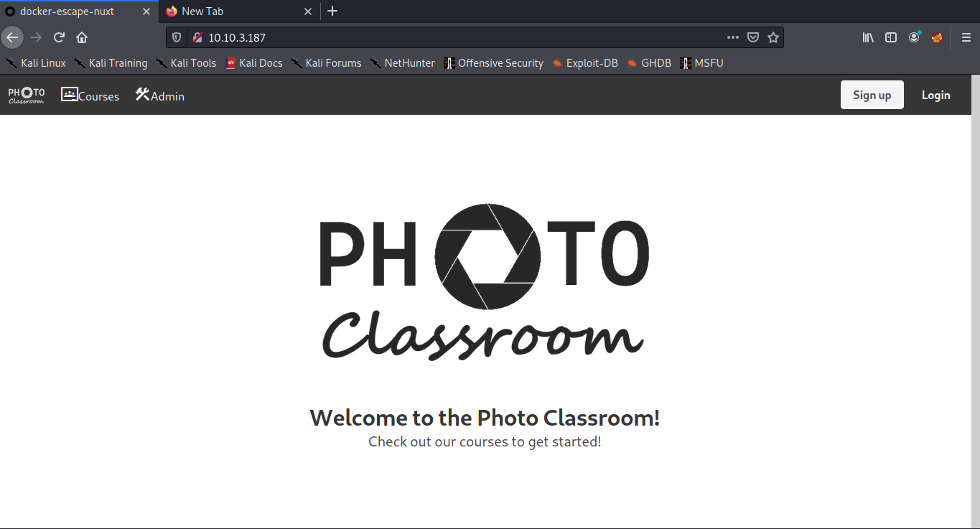Click the vertical page scrollbar

click(x=975, y=301)
